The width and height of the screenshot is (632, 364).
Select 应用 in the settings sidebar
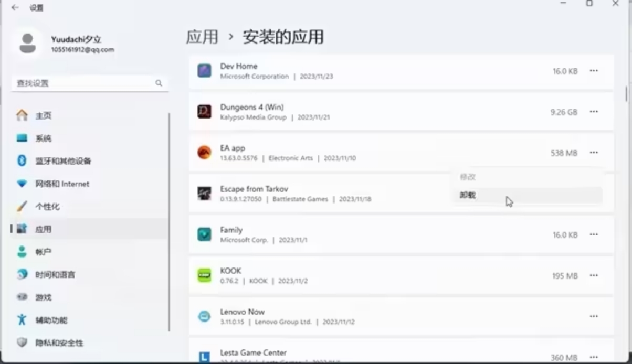89,229
